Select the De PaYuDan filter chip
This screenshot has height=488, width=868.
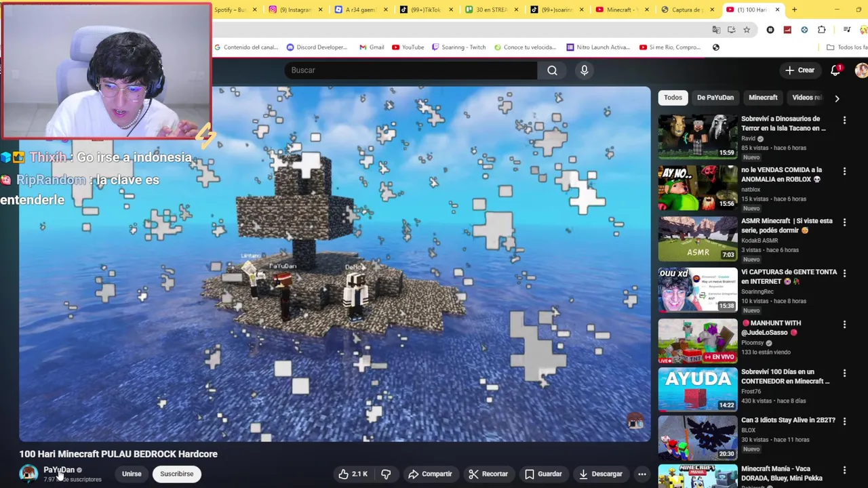tap(715, 98)
